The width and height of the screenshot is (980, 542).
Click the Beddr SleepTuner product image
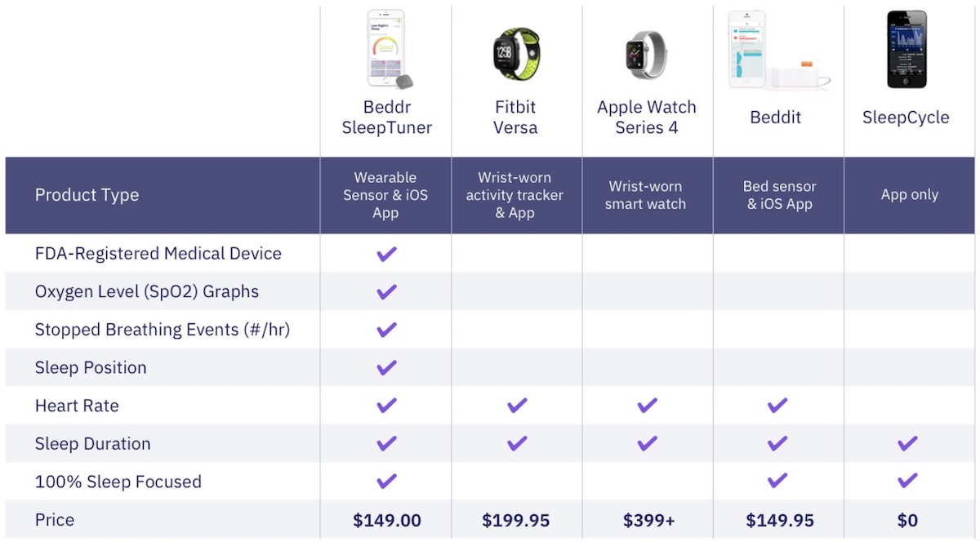[x=390, y=49]
